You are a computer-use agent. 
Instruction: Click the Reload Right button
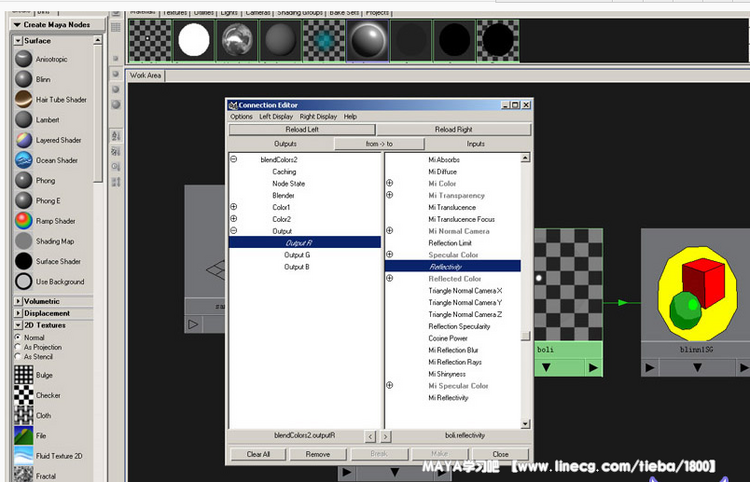coord(453,130)
